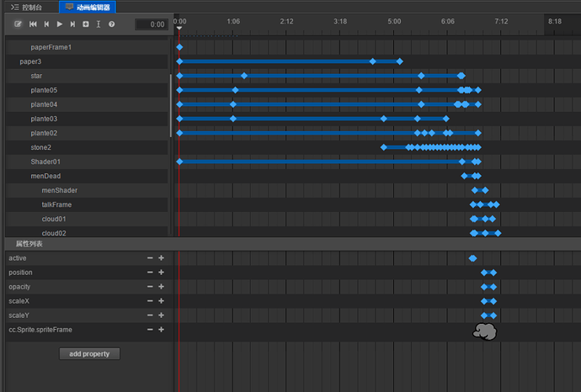Click the insert event marker icon
The width and height of the screenshot is (581, 392).
point(99,24)
